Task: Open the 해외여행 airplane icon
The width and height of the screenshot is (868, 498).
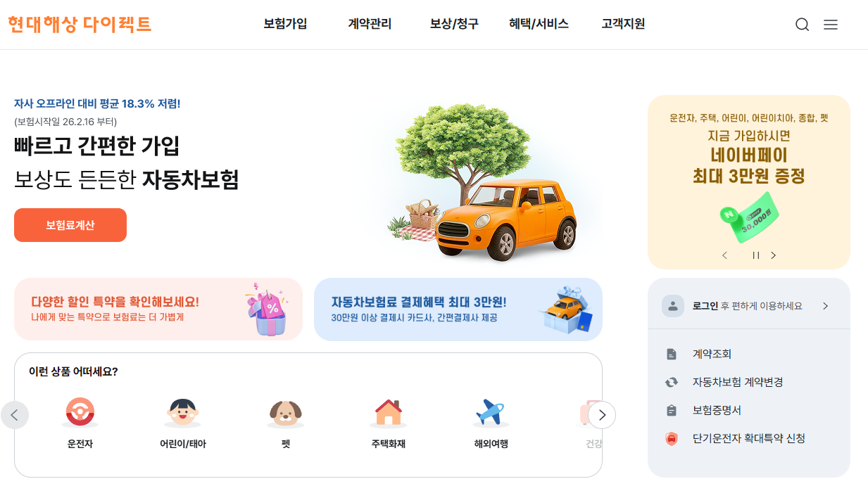Action: [x=491, y=412]
